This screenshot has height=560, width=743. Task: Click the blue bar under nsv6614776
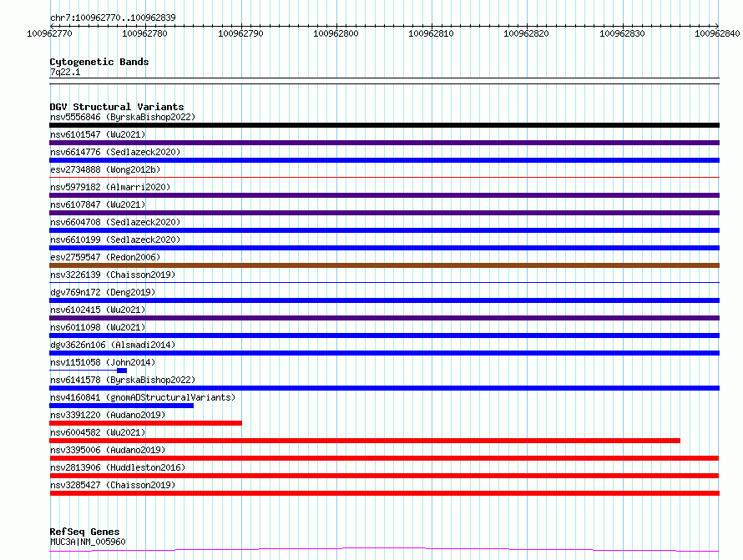[384, 160]
